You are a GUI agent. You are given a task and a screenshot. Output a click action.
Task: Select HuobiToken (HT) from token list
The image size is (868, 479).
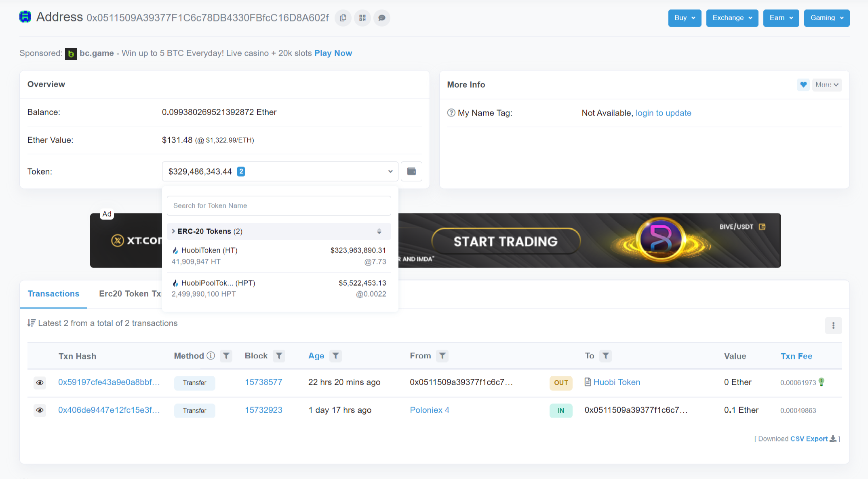[x=279, y=256]
